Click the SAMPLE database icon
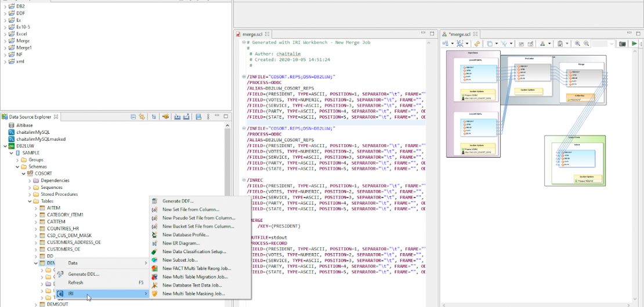 [x=17, y=153]
